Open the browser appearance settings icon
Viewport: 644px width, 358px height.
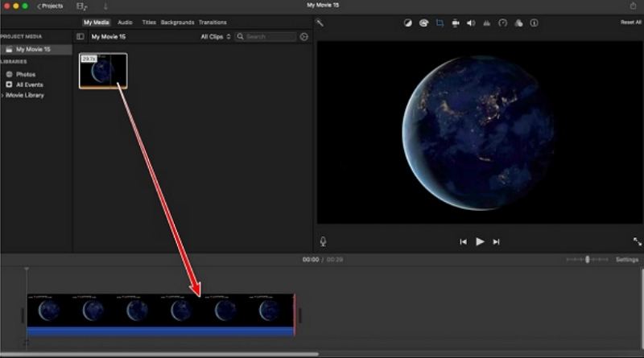(304, 37)
